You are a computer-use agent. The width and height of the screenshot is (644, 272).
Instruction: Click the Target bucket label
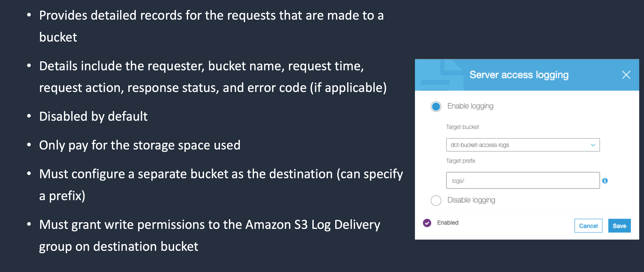(x=463, y=127)
